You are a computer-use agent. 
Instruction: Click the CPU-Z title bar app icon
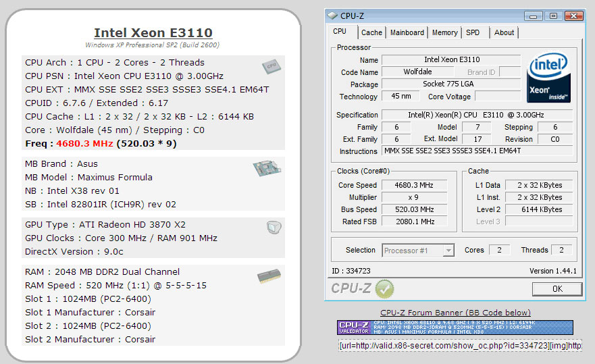tap(332, 16)
